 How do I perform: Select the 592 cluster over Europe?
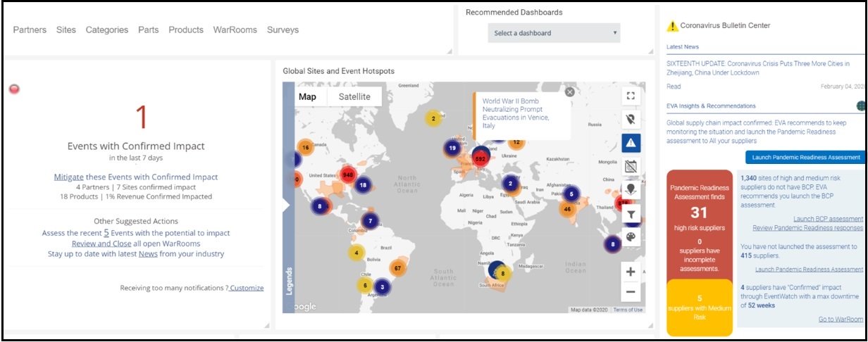(481, 159)
